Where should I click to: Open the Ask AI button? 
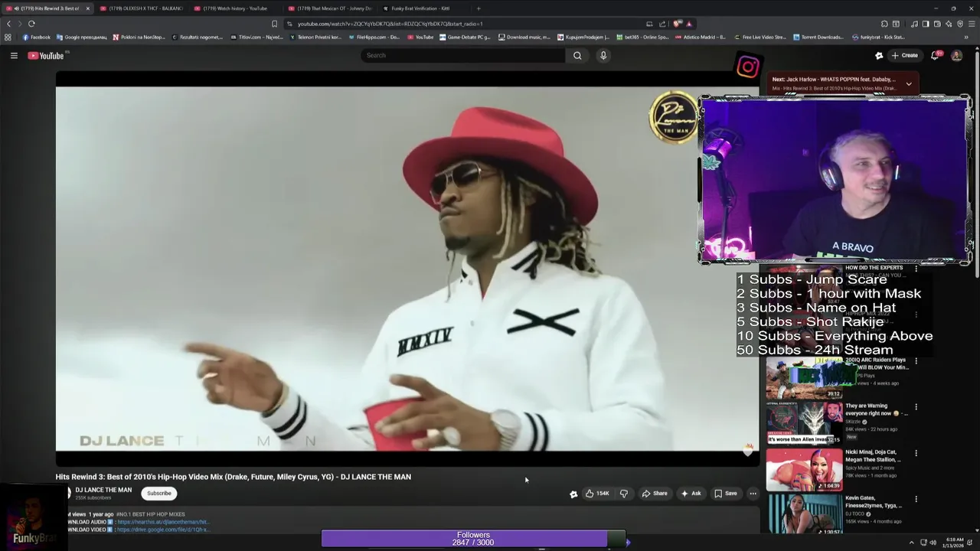[x=691, y=494]
